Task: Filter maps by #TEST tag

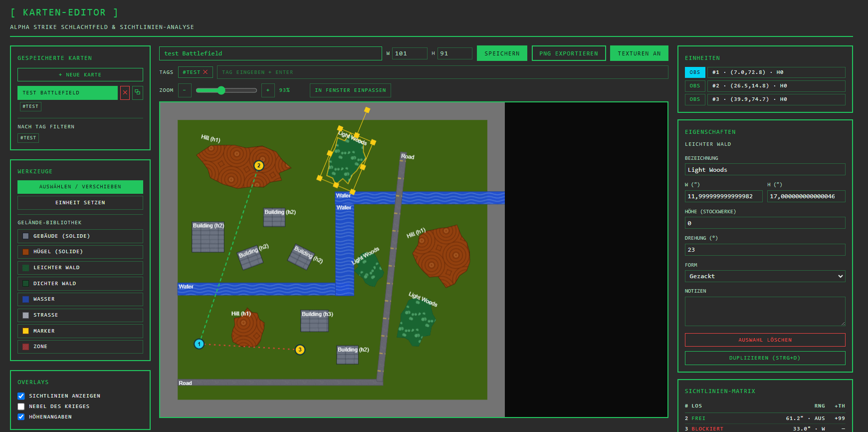Action: coord(28,138)
